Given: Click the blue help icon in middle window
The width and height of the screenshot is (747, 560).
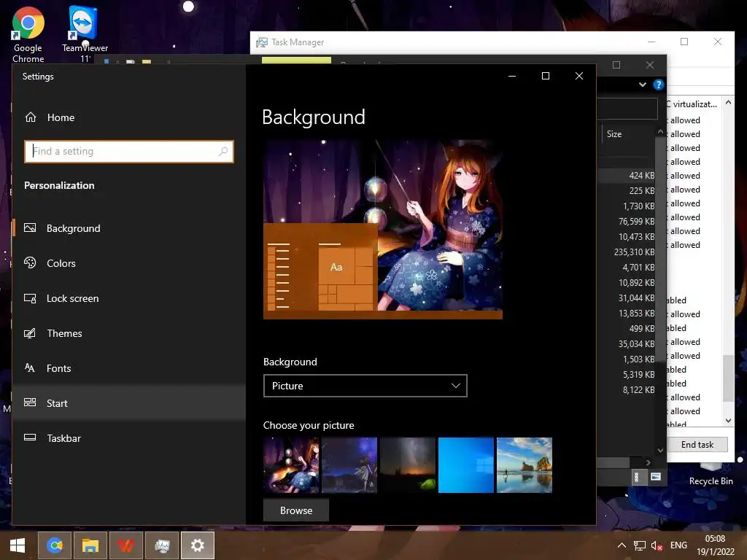Looking at the screenshot, I should pyautogui.click(x=659, y=85).
